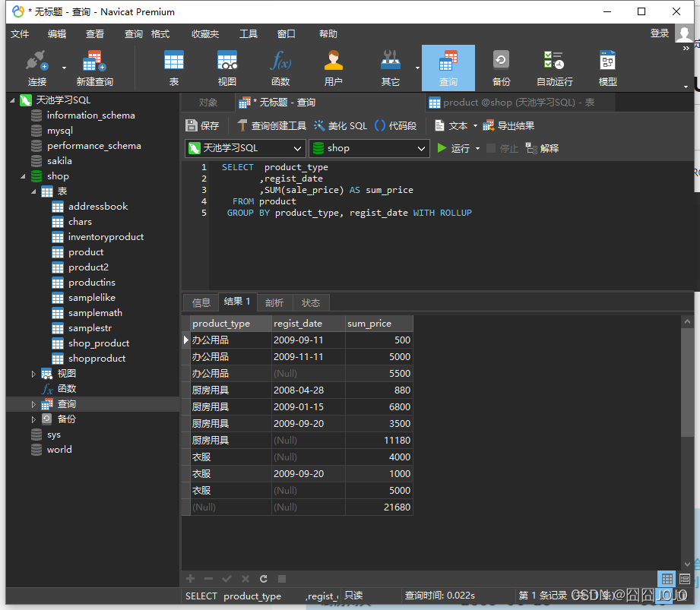Click the 文本 text result button
This screenshot has height=610, width=700.
pyautogui.click(x=451, y=126)
